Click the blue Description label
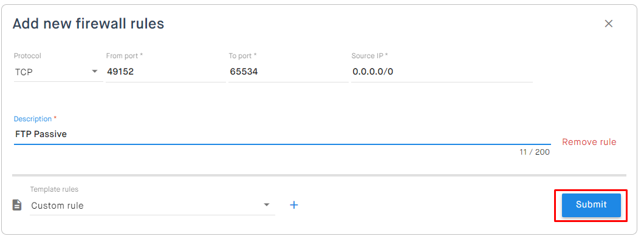644x239 pixels. click(35, 119)
